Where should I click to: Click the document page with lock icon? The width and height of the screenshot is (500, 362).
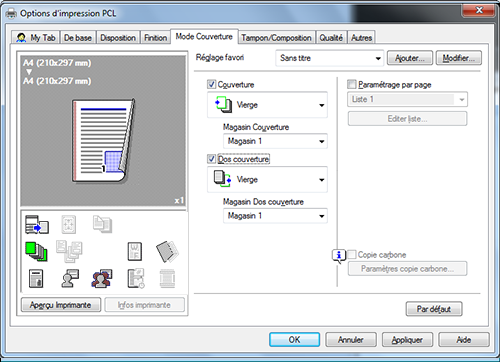36,279
